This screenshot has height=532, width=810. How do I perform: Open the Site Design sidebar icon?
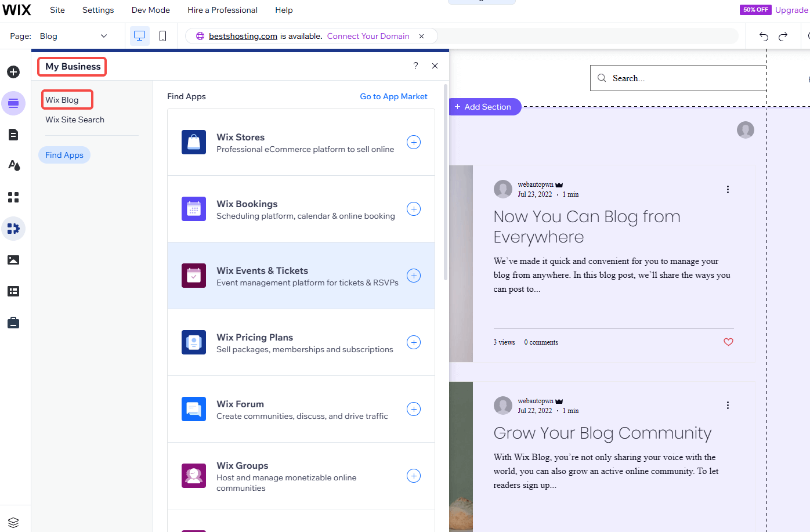13,166
